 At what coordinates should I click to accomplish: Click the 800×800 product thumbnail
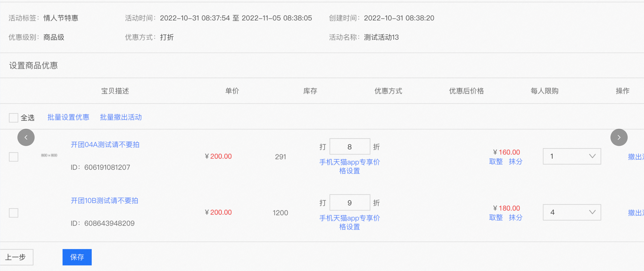pyautogui.click(x=49, y=155)
